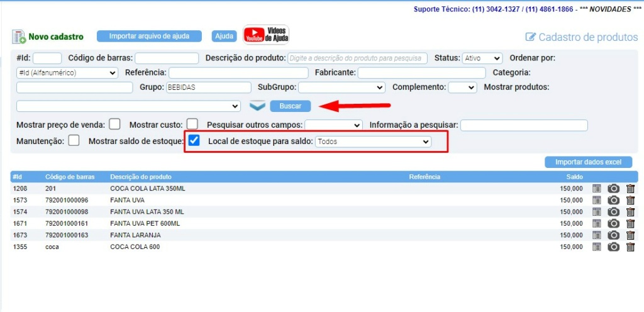The width and height of the screenshot is (644, 312).
Task: Click id 1355 cell
Action: [19, 247]
